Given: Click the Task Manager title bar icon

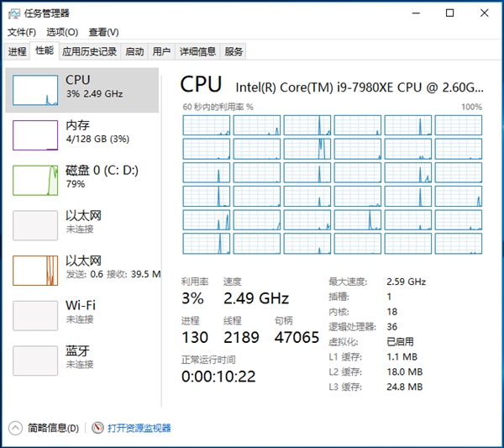Looking at the screenshot, I should click(13, 13).
